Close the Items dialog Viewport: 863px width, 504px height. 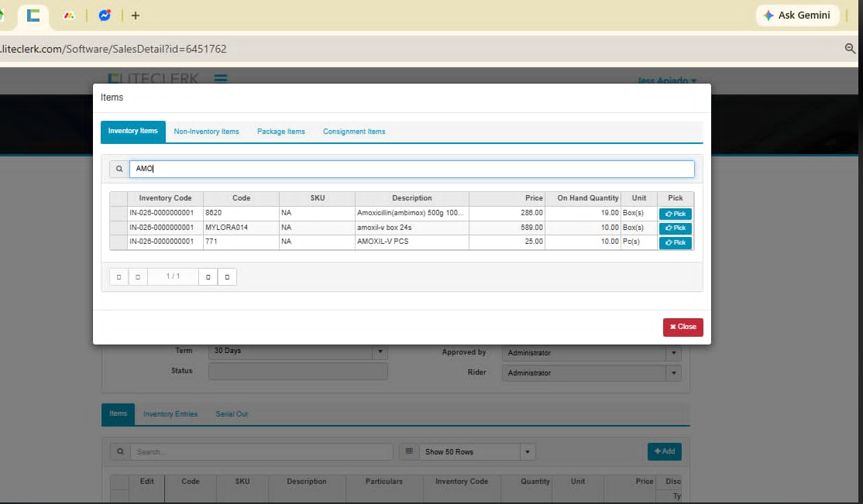click(683, 327)
